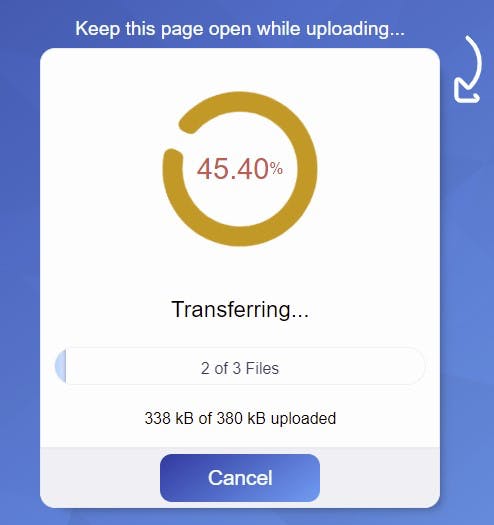Screen dimensions: 494x525
Task: Click the circular gold progress ring
Action: tap(240, 169)
